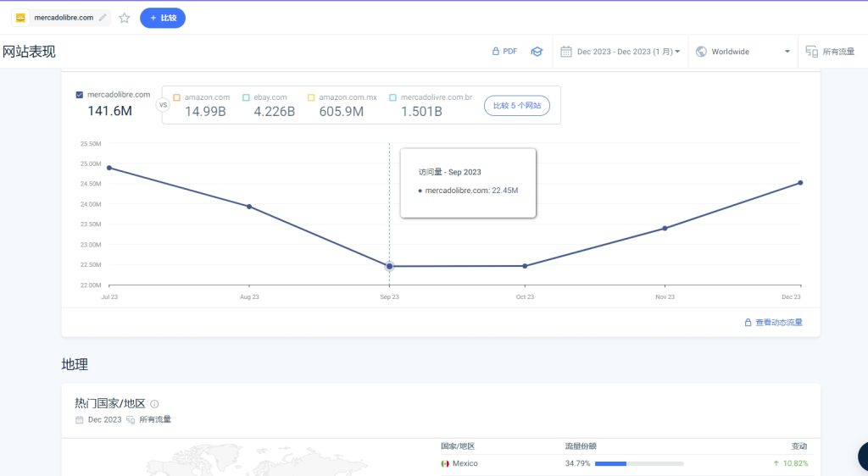Select the Aug 23 data point
The width and height of the screenshot is (868, 476).
[x=249, y=207]
